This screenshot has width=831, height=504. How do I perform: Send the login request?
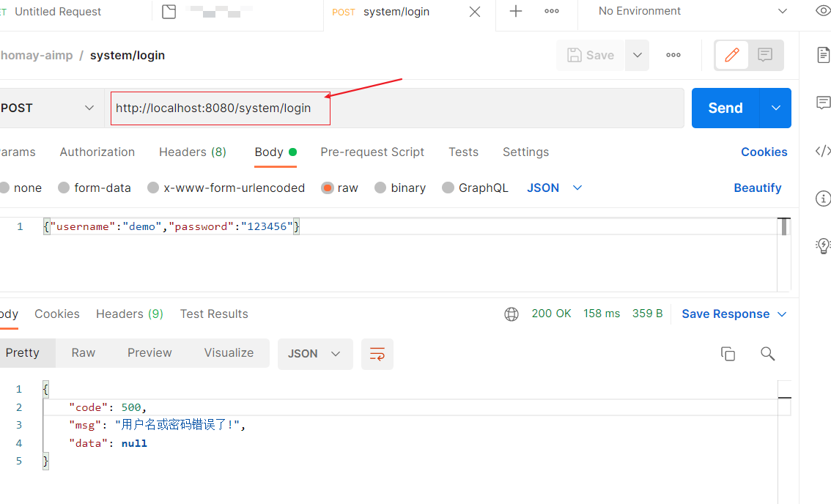(x=725, y=108)
